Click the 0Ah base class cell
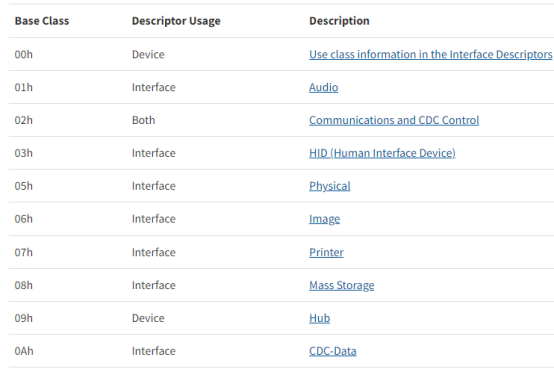 point(24,351)
